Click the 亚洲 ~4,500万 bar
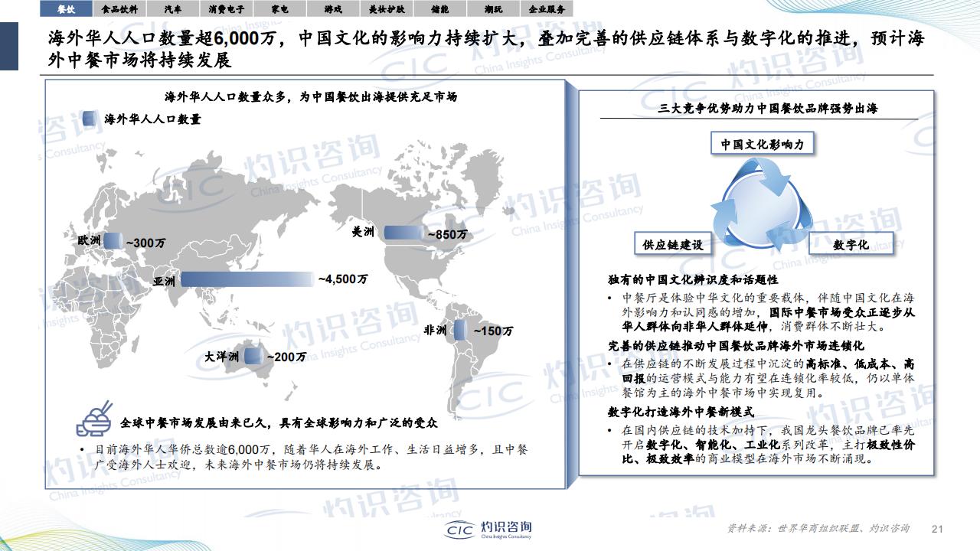980x551 pixels. point(247,279)
